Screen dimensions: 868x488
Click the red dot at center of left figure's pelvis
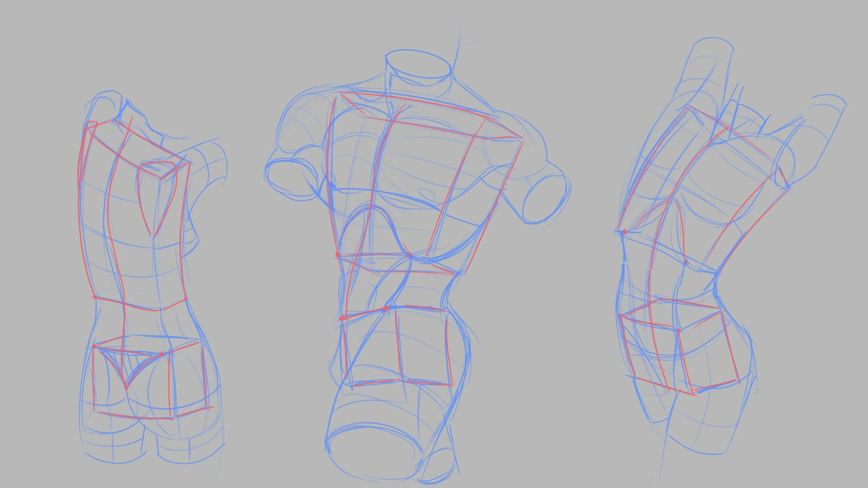point(162,354)
